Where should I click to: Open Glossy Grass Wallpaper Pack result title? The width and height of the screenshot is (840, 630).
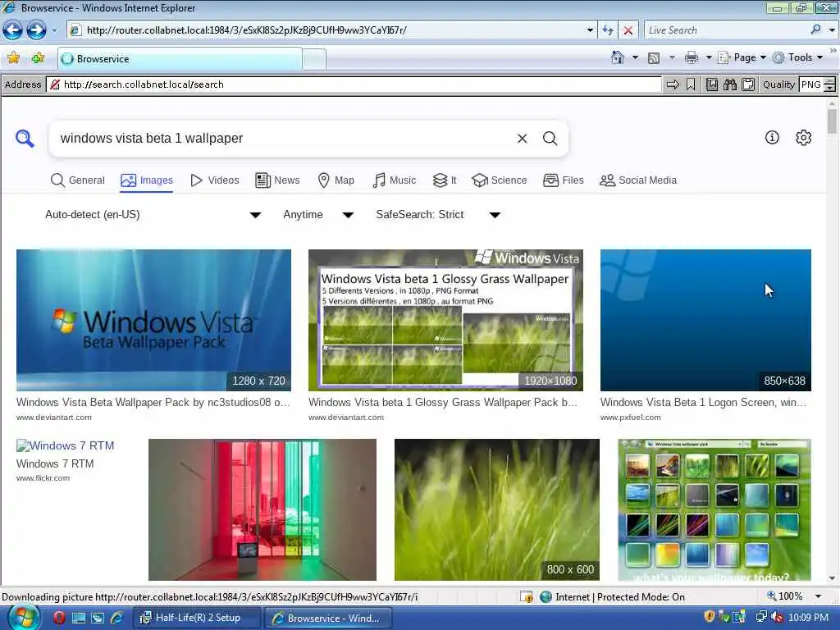pos(442,402)
